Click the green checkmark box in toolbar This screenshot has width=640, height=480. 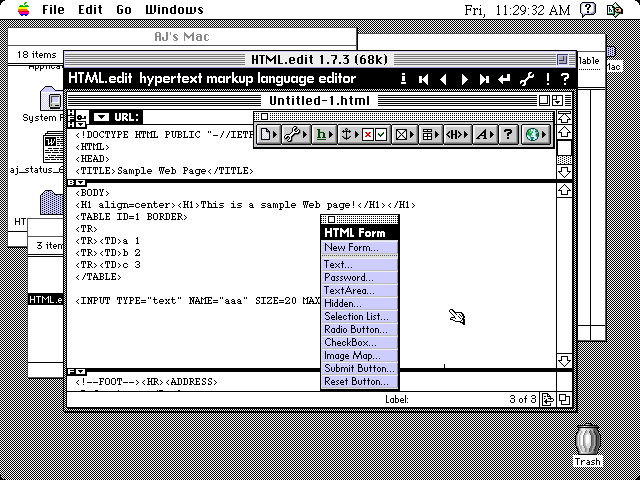(381, 134)
